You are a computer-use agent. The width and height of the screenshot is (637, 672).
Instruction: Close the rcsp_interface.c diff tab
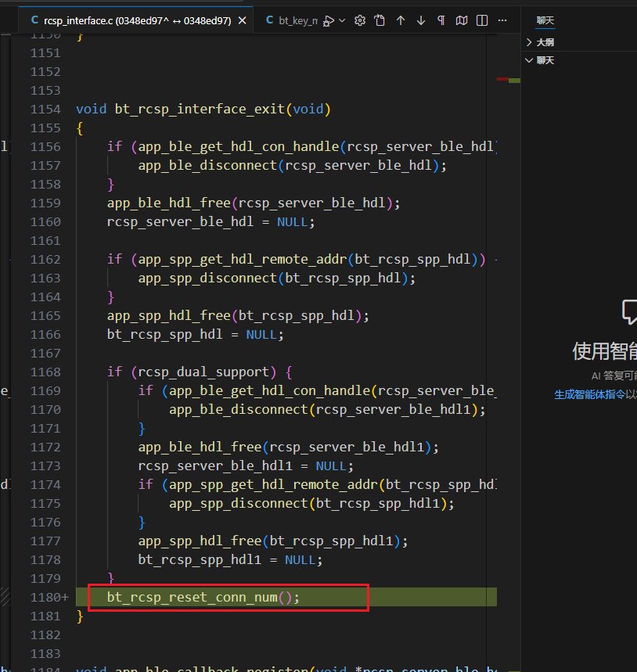click(x=242, y=20)
